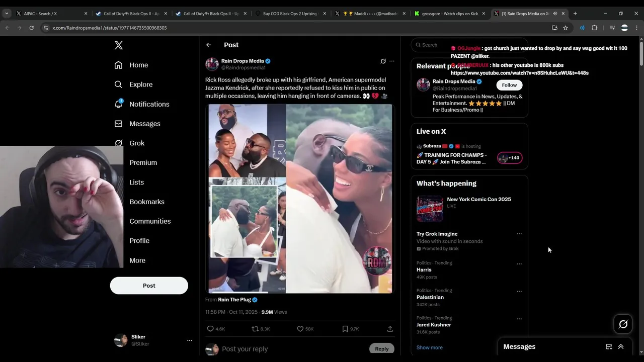The height and width of the screenshot is (362, 644).
Task: Click the X logo in the sidebar
Action: [119, 45]
